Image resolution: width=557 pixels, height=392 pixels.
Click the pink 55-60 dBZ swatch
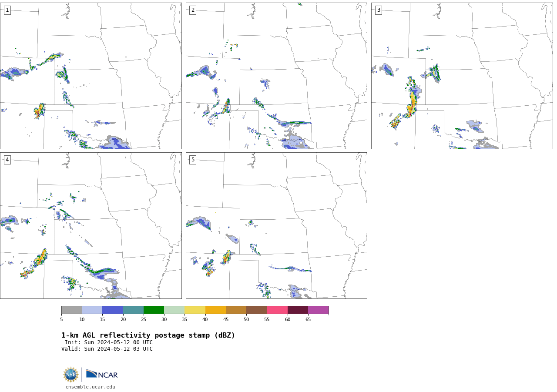click(x=277, y=310)
